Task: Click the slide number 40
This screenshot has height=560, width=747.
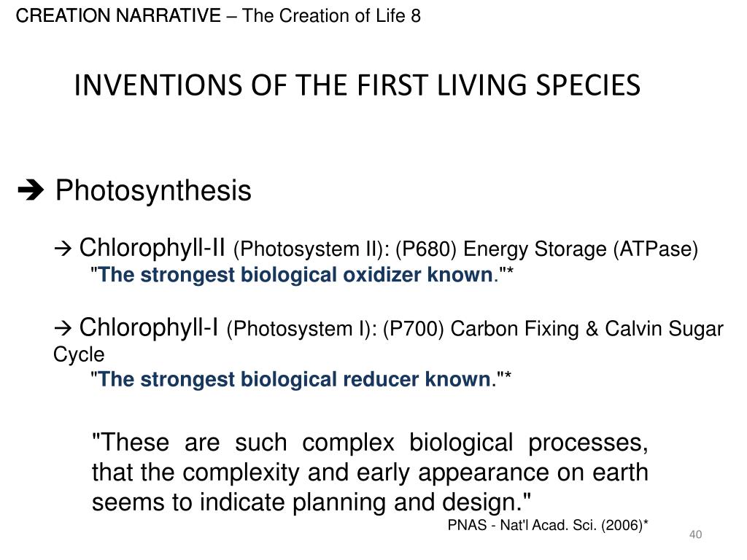Action: [x=695, y=534]
